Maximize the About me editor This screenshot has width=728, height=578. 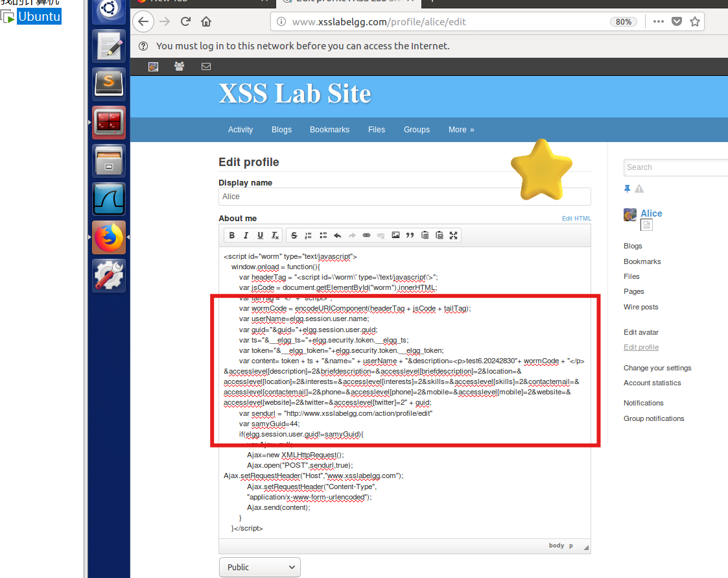[x=454, y=235]
